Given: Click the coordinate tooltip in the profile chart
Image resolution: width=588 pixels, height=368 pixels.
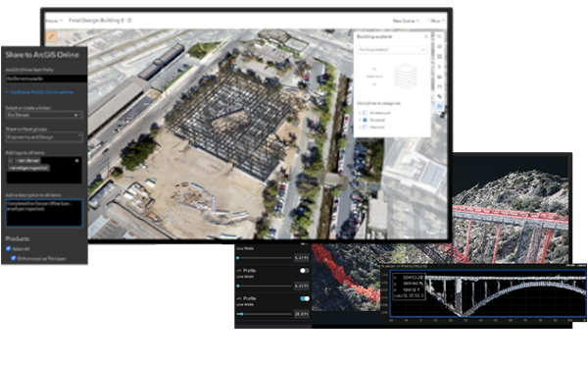Looking at the screenshot, I should tap(409, 287).
